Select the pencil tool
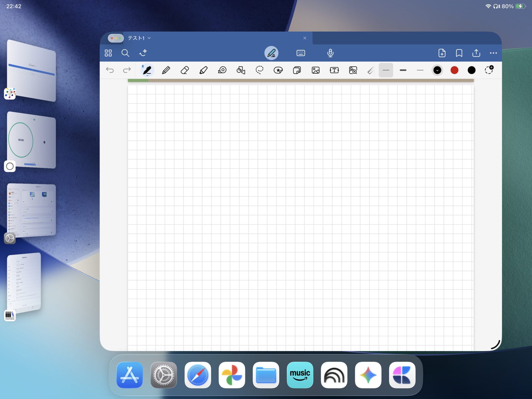The width and height of the screenshot is (532, 399). point(166,70)
